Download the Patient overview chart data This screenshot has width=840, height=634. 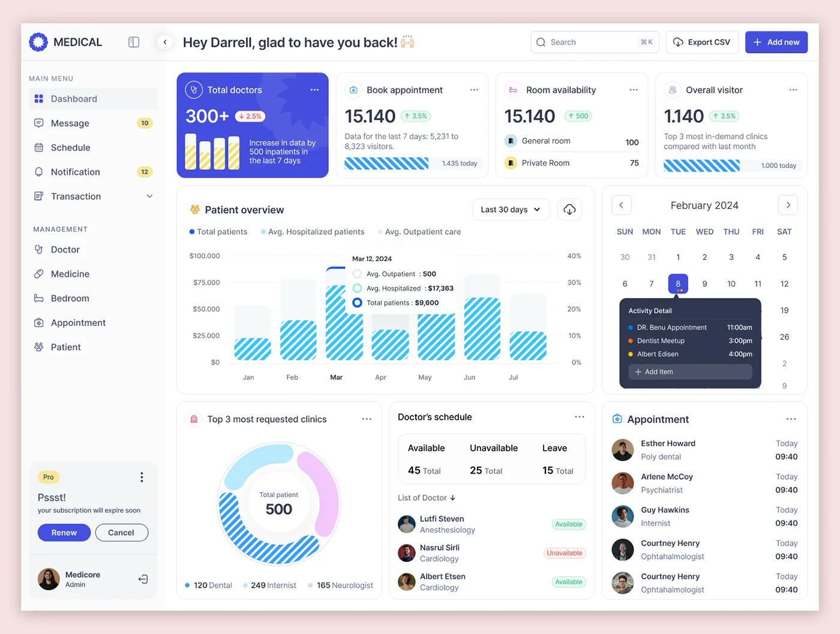pos(569,210)
